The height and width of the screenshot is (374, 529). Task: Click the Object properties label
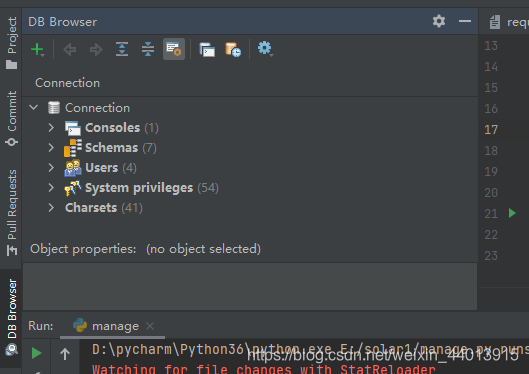pos(83,249)
